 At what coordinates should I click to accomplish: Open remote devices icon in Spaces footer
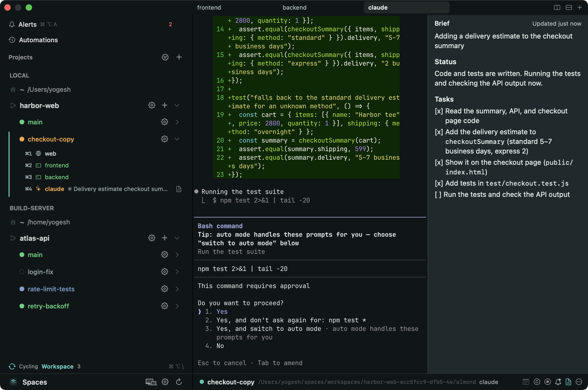click(151, 382)
